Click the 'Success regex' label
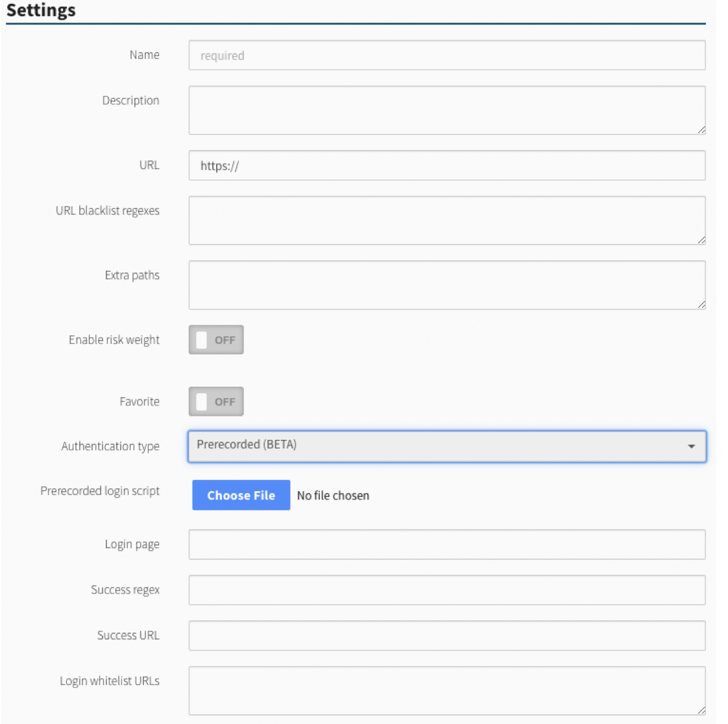The image size is (728, 724). click(x=125, y=590)
